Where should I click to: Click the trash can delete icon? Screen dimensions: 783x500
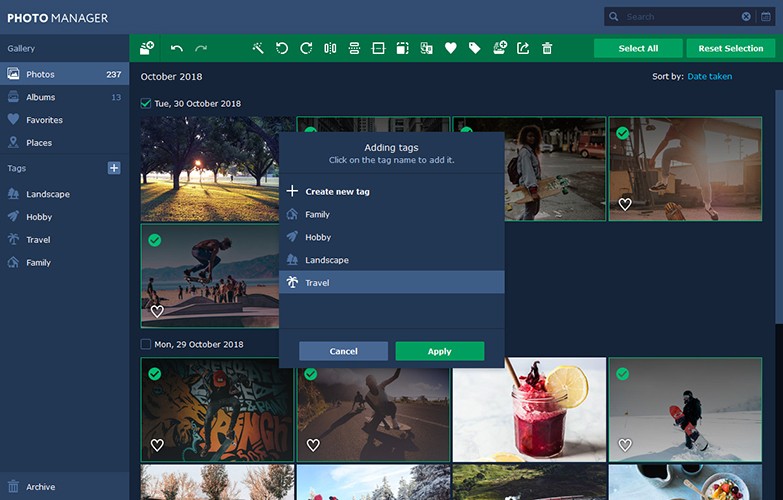547,48
